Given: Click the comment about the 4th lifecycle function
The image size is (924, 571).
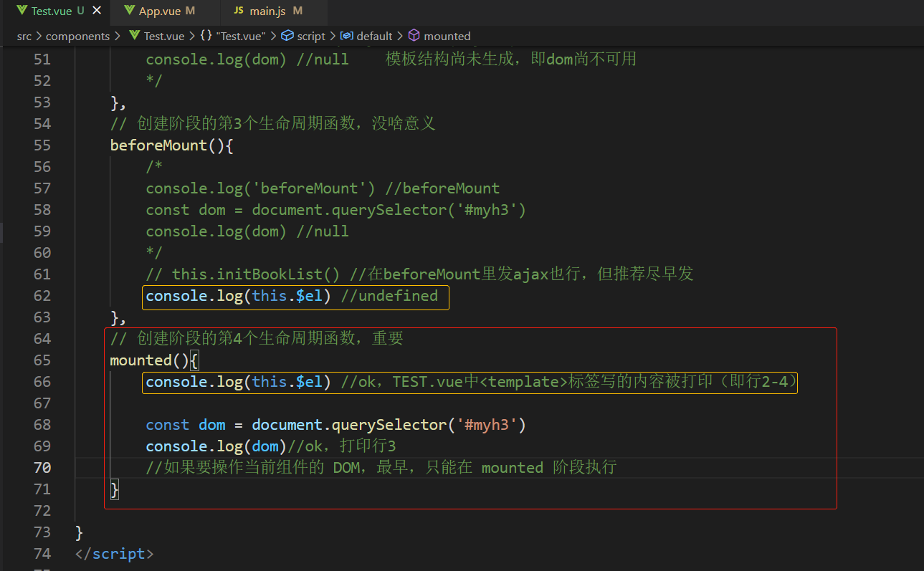Looking at the screenshot, I should pyautogui.click(x=257, y=338).
